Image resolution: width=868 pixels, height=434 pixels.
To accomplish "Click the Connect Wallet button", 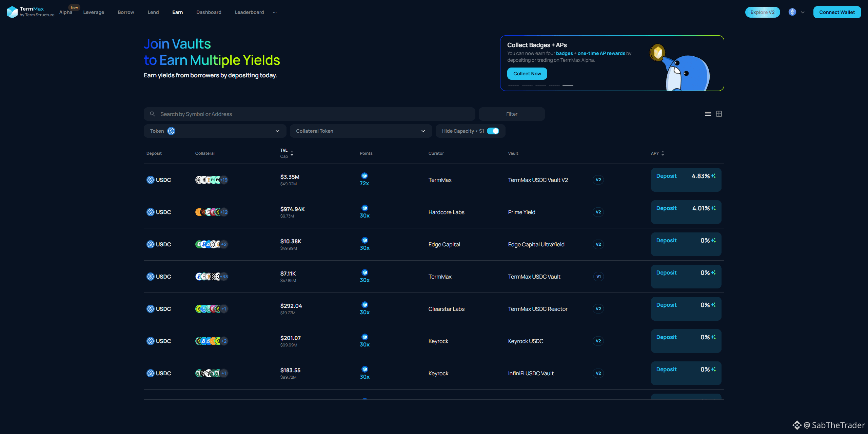I will coord(837,12).
